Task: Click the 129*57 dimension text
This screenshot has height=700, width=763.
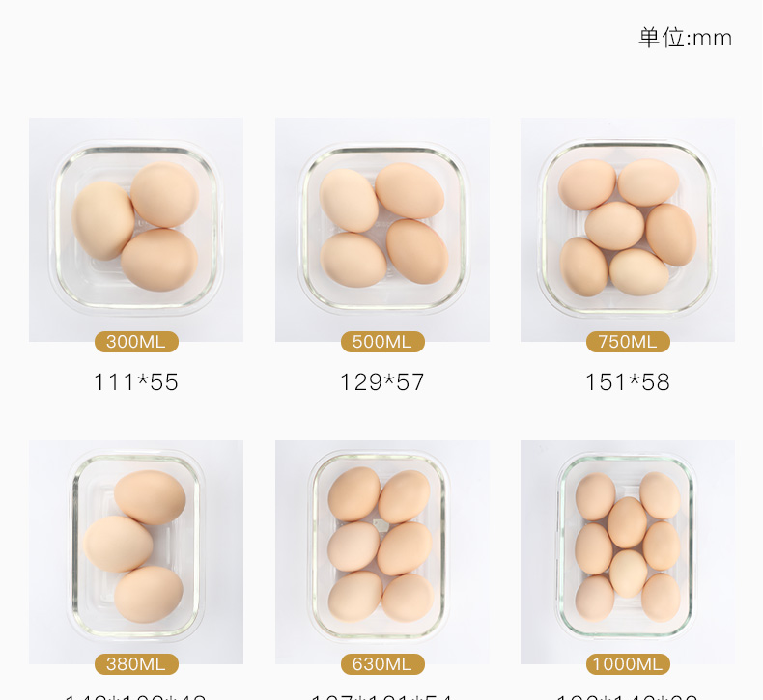Action: 382,382
